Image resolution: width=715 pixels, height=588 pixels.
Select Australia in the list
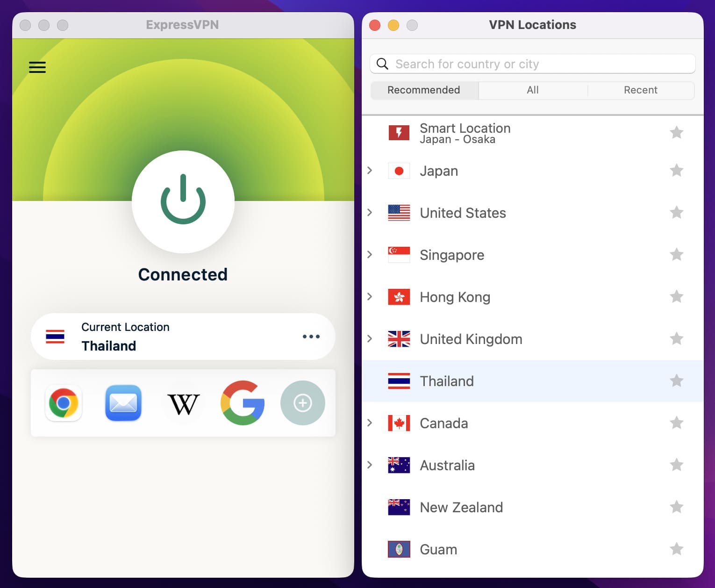click(x=533, y=465)
